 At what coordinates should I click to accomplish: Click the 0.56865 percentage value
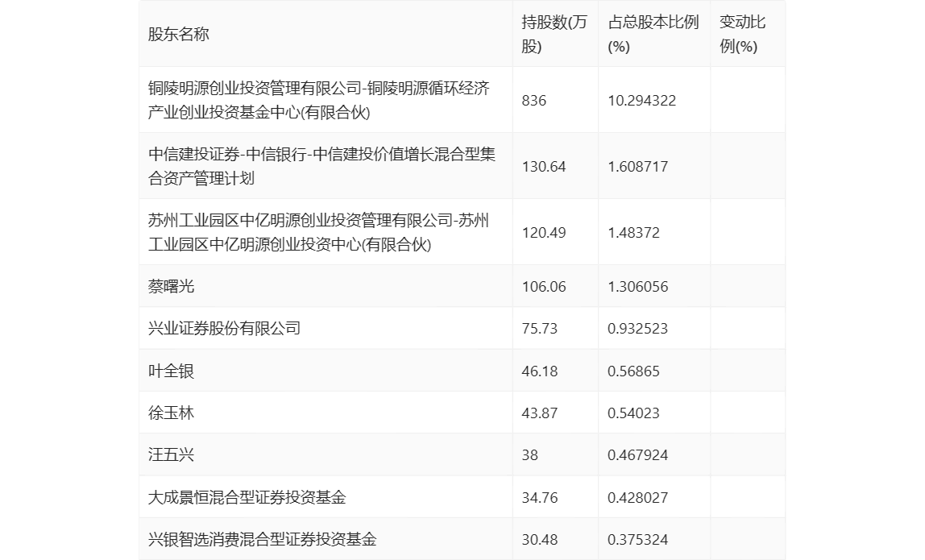pos(633,371)
